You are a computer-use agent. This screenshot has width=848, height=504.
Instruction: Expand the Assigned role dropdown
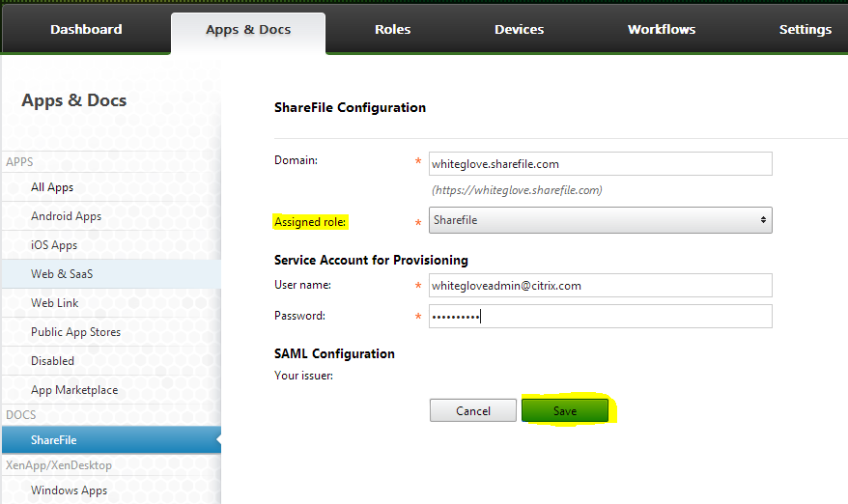coord(600,220)
